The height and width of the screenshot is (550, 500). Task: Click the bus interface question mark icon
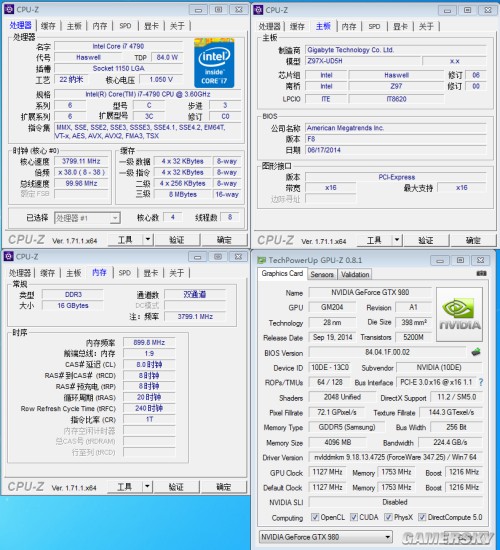pos(481,382)
